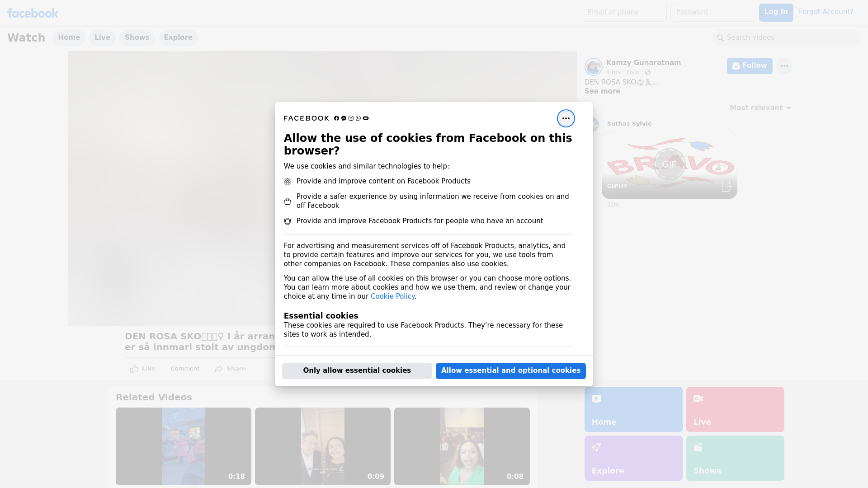The width and height of the screenshot is (868, 488).
Task: Open Kamzy Gunaratnam's profile name link
Action: pyautogui.click(x=643, y=63)
